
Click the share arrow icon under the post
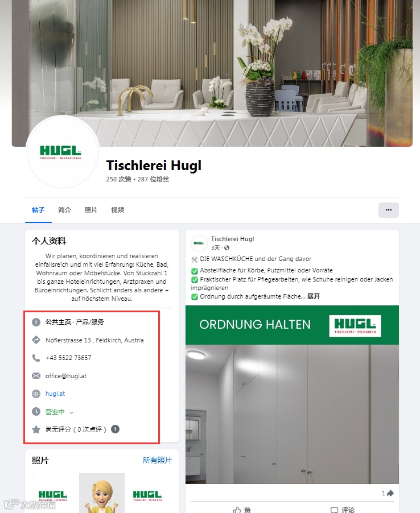pos(390,493)
